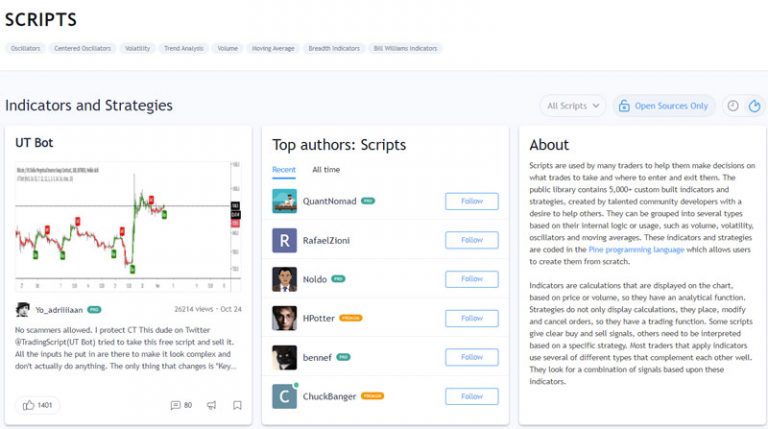Like the UT Bot script with thumbs-up
This screenshot has width=768, height=429.
[x=38, y=405]
